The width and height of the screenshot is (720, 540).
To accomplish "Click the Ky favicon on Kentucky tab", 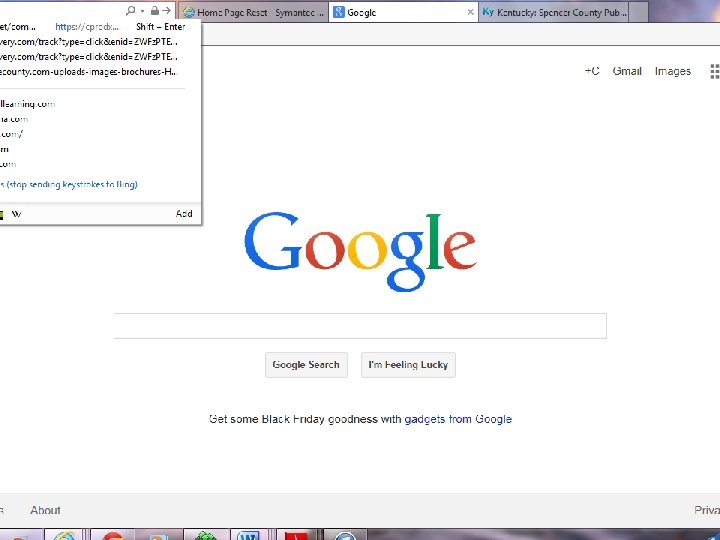I will [488, 12].
